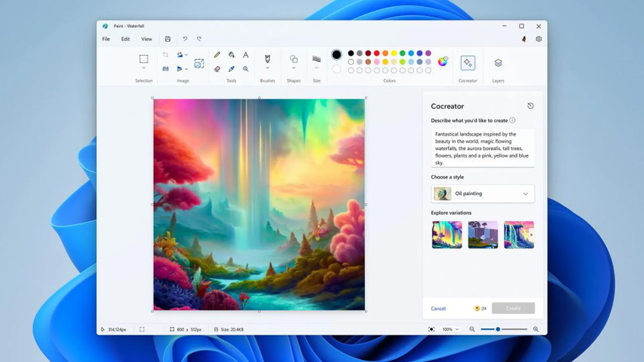Click the Create button
Image resolution: width=644 pixels, height=362 pixels.
513,308
